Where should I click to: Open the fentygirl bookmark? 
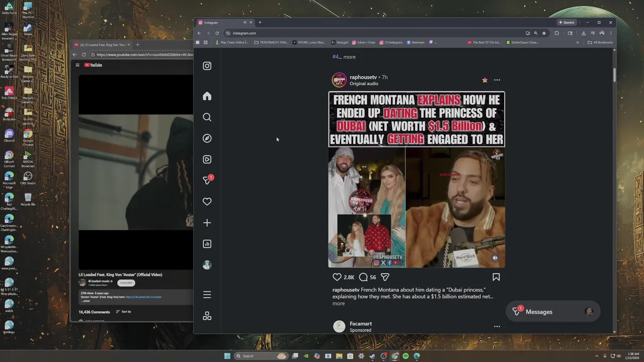tap(340, 42)
